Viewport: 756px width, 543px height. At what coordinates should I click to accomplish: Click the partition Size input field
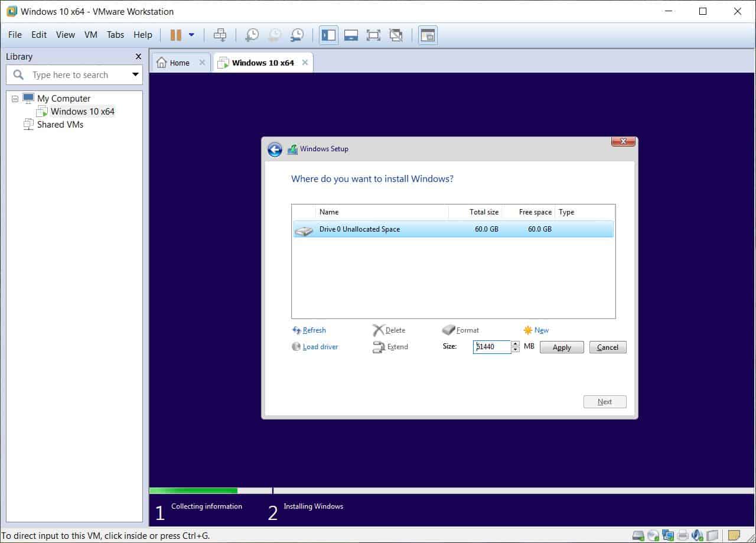point(491,347)
